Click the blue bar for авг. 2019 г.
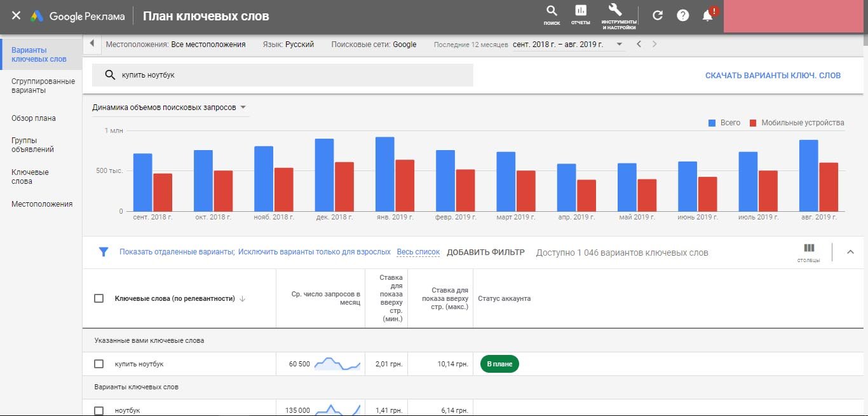Image resolution: width=868 pixels, height=416 pixels. tap(808, 176)
